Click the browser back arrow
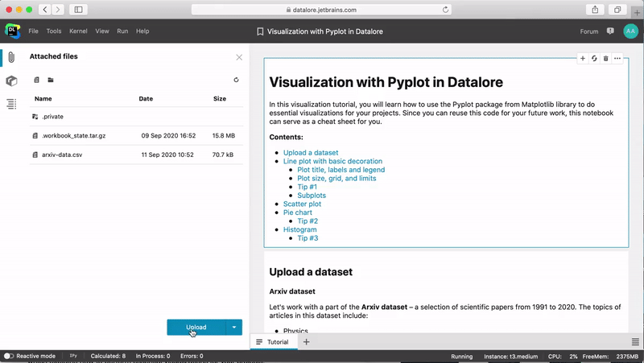The width and height of the screenshot is (644, 363). 45,10
